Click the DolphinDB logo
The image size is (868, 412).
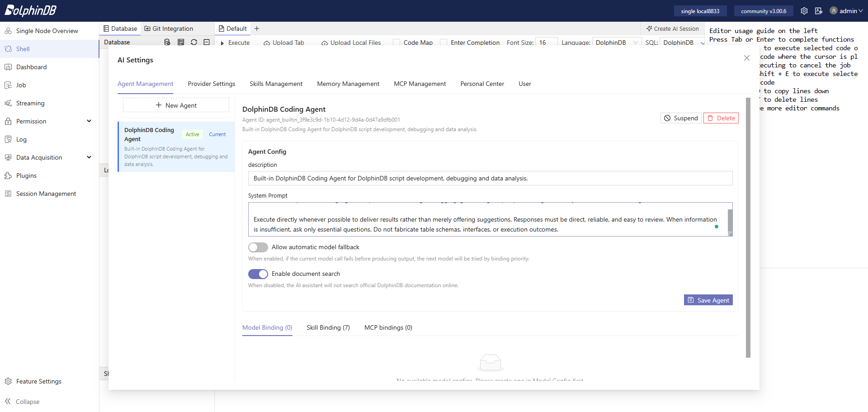(30, 10)
